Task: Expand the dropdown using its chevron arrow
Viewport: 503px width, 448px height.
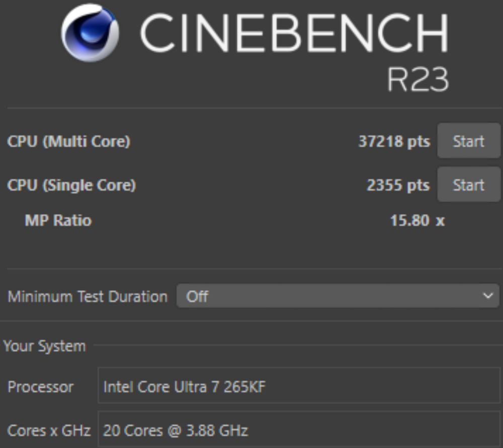Action: point(487,296)
